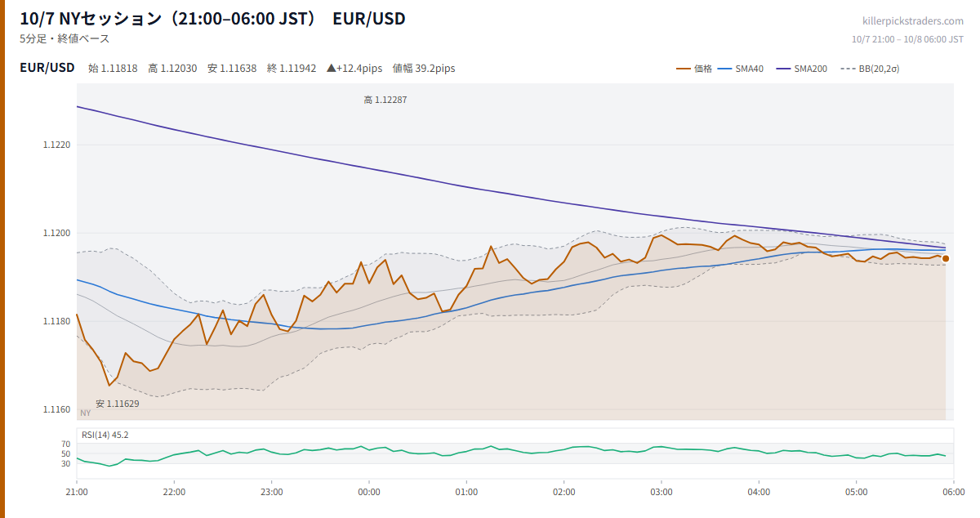Click the in-chart annotation 安 1.11629
The width and height of the screenshot is (980, 518).
tap(118, 404)
